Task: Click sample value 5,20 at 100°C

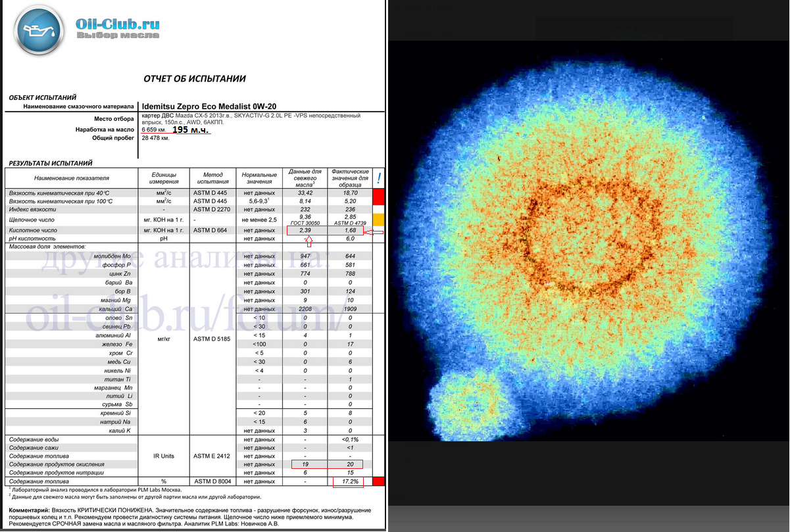Action: coord(350,202)
